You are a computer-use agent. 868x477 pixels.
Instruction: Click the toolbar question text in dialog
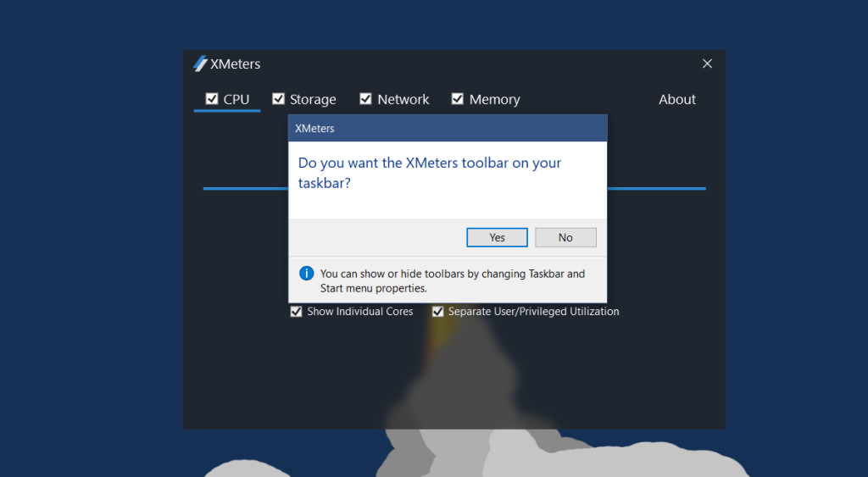tap(430, 173)
